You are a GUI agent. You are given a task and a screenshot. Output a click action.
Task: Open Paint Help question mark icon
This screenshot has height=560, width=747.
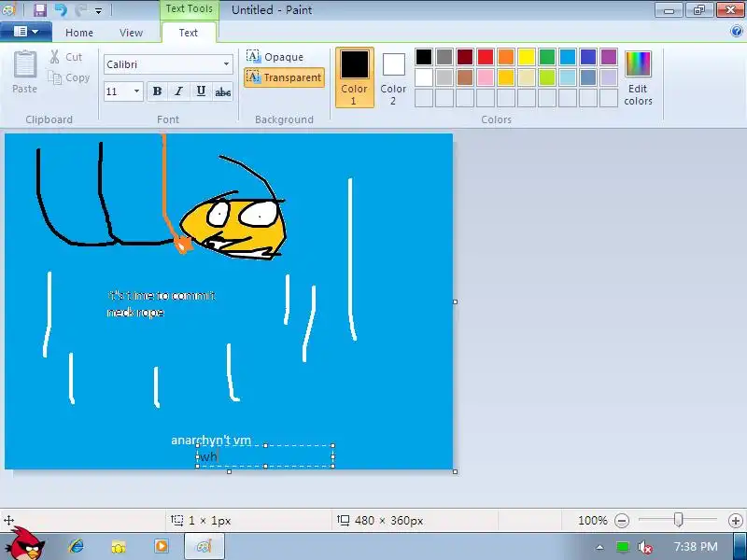736,32
